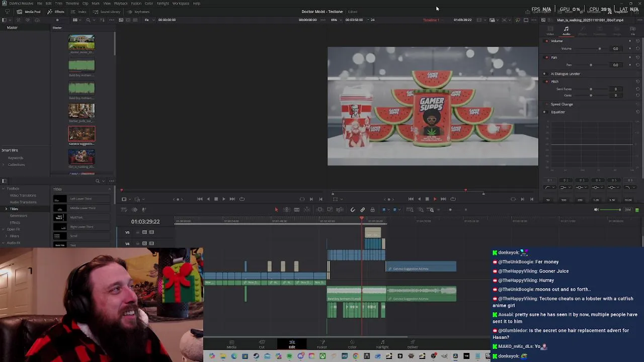The height and width of the screenshot is (362, 644).
Task: Open the Timeline menu
Action: 72,4
